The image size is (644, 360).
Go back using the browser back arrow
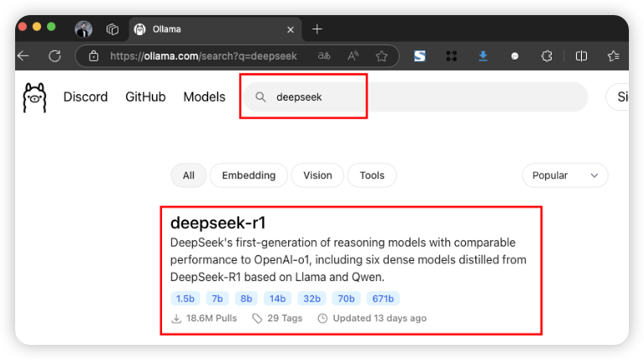point(24,56)
